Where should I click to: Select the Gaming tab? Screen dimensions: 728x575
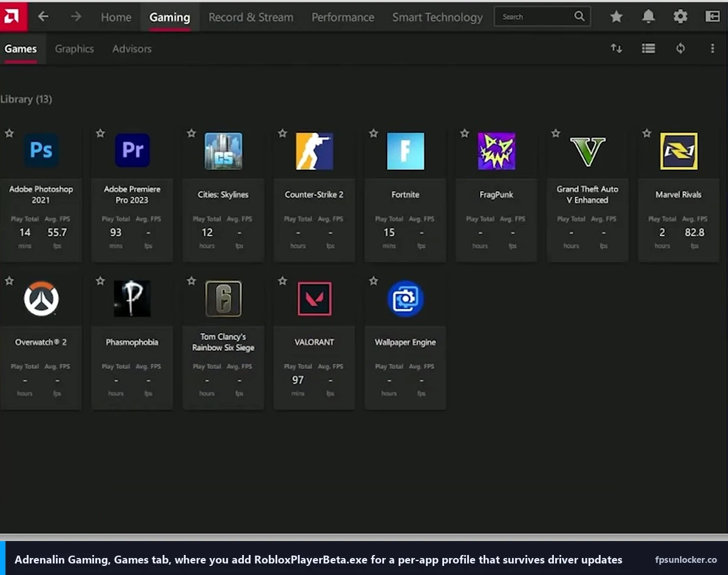[x=170, y=17]
